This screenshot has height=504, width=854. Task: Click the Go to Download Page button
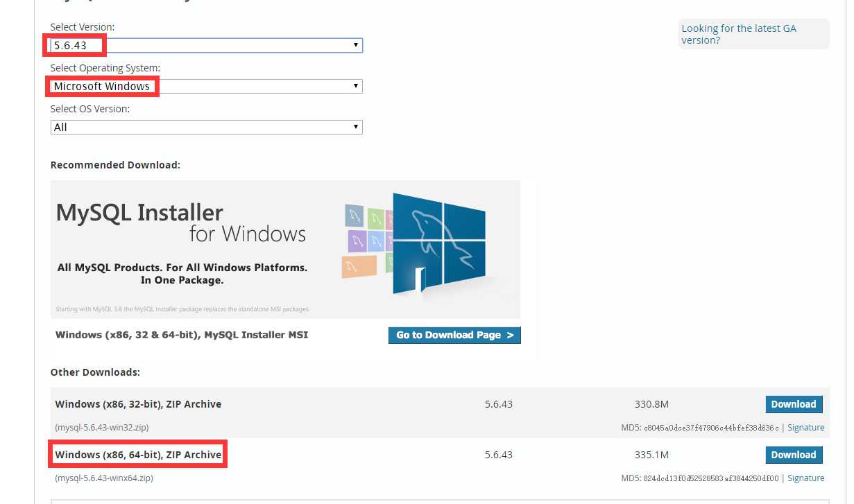click(454, 335)
